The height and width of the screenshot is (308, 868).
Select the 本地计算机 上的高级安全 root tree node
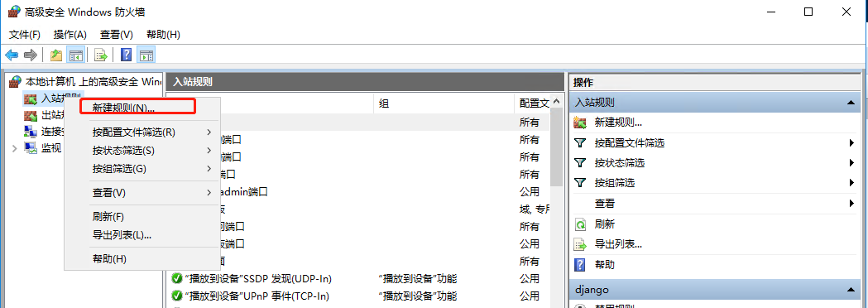click(x=93, y=81)
